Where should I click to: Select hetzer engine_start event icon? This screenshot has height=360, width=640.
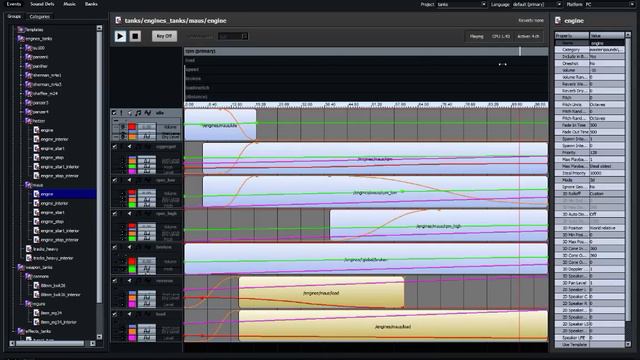tap(36, 149)
